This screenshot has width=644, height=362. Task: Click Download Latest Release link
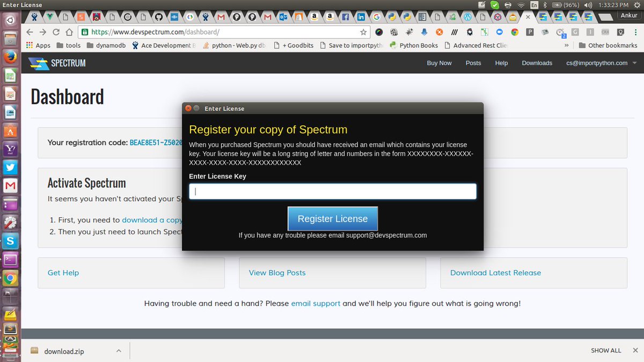click(495, 272)
